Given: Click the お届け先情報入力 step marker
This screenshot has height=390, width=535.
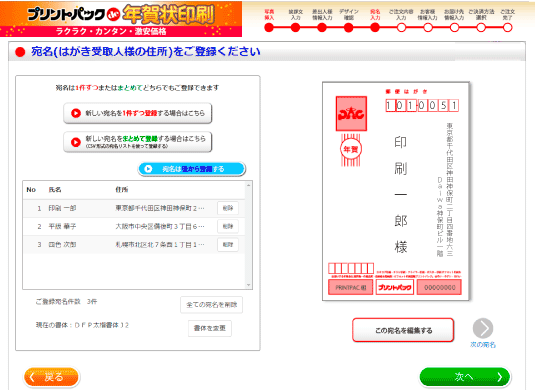Looking at the screenshot, I should coord(454,28).
